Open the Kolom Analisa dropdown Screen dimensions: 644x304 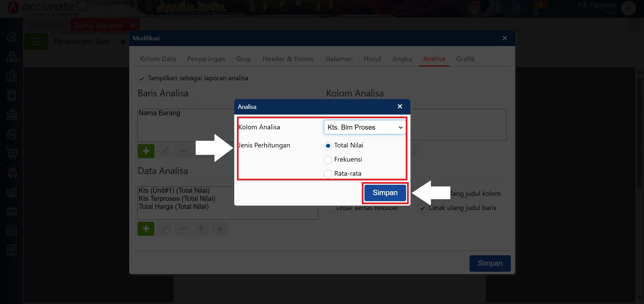click(364, 127)
